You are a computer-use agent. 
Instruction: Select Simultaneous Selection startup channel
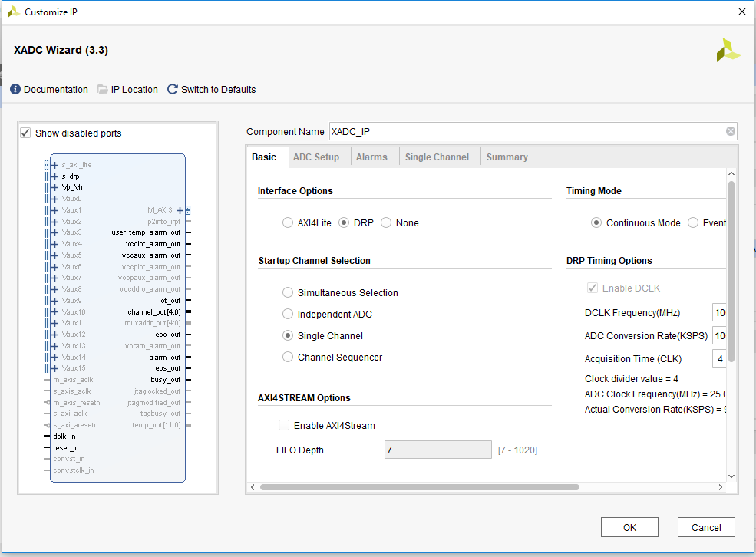(x=287, y=292)
